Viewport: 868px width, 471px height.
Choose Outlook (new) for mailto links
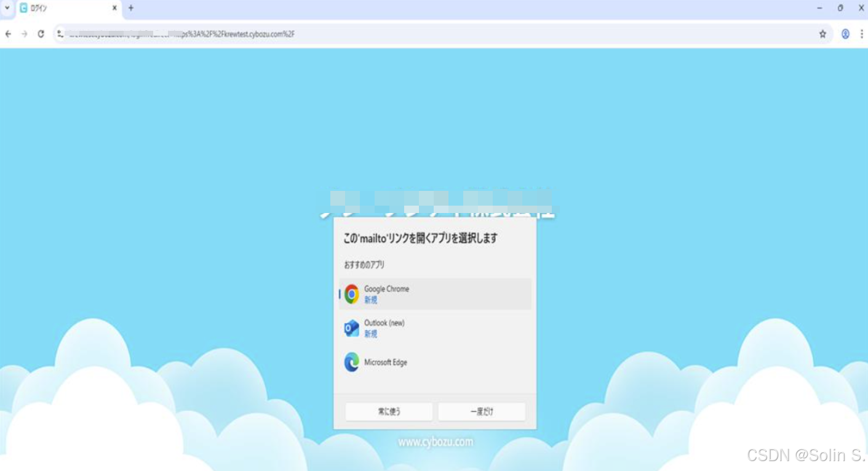tap(435, 328)
